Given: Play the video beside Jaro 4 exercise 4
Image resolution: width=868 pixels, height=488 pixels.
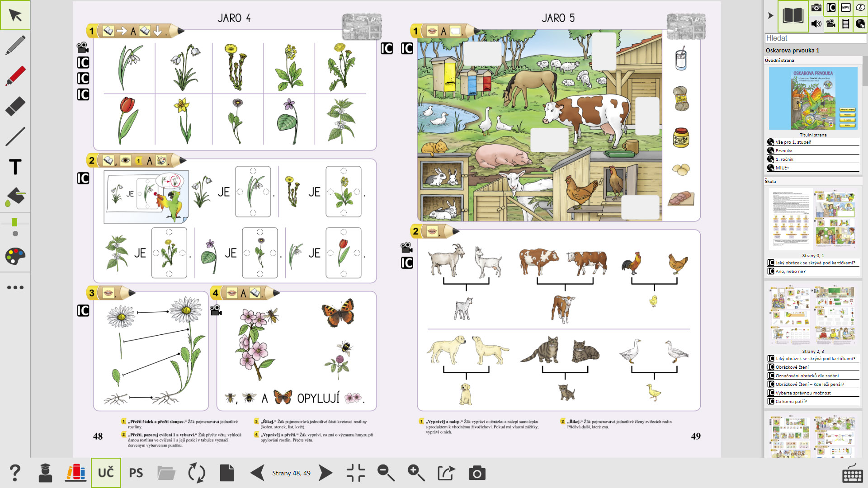Looking at the screenshot, I should (x=216, y=310).
